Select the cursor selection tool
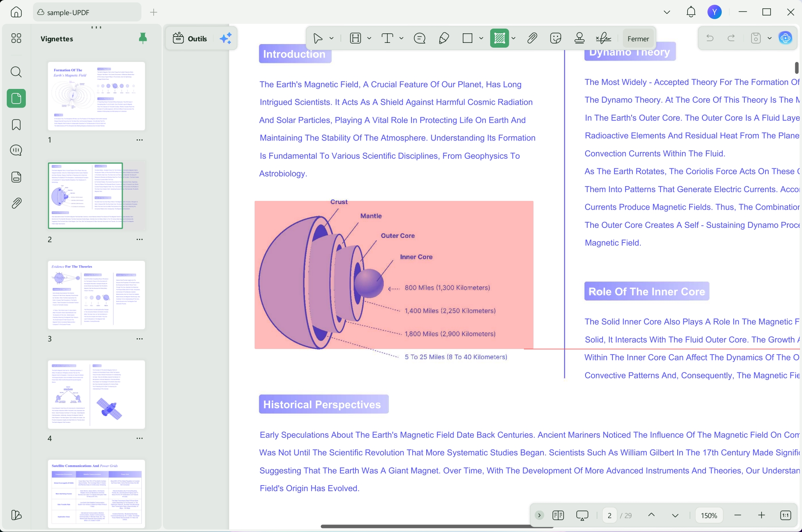This screenshot has height=532, width=802. pos(318,38)
